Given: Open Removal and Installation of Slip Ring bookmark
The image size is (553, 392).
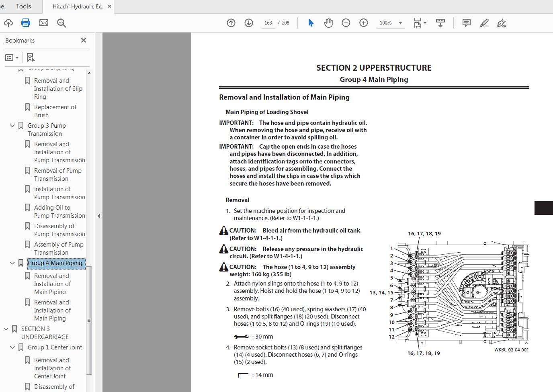Looking at the screenshot, I should click(x=58, y=89).
